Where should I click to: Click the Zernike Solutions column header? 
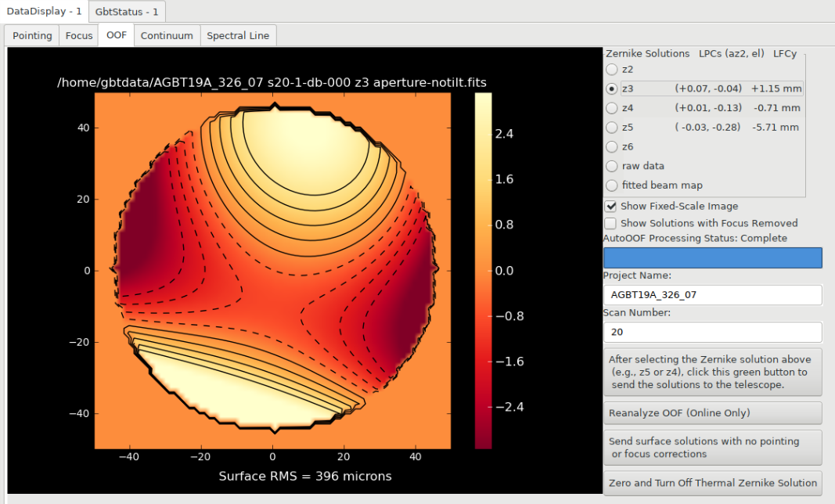tap(647, 54)
